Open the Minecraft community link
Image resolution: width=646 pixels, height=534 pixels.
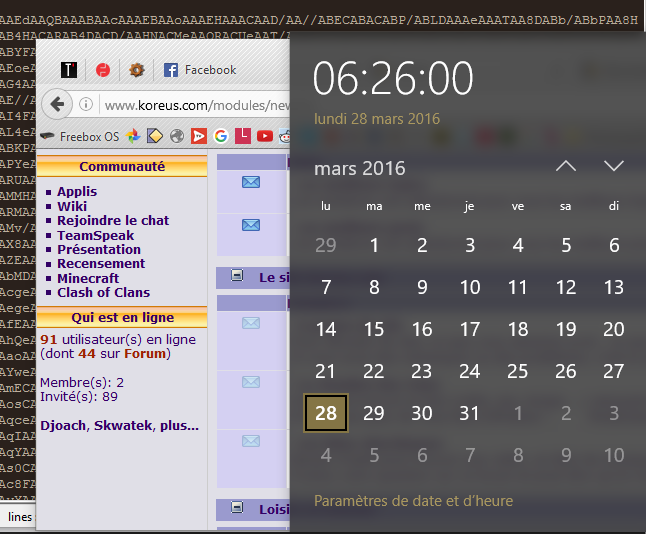point(88,278)
